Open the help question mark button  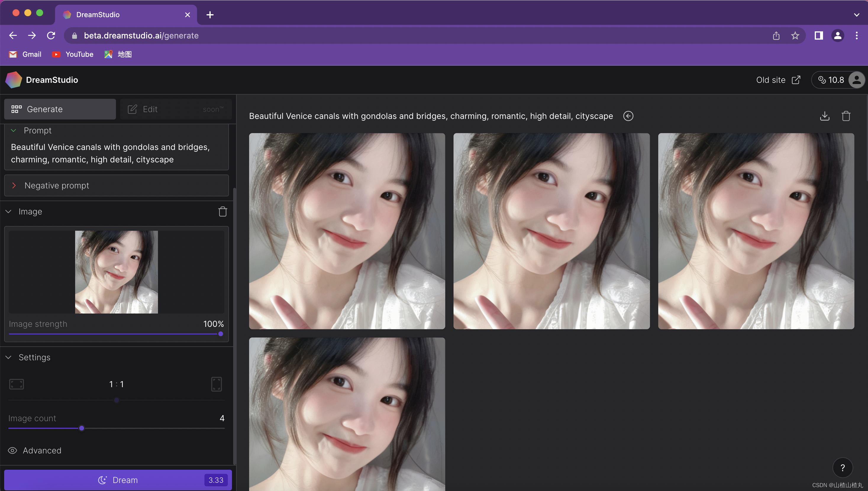coord(842,468)
